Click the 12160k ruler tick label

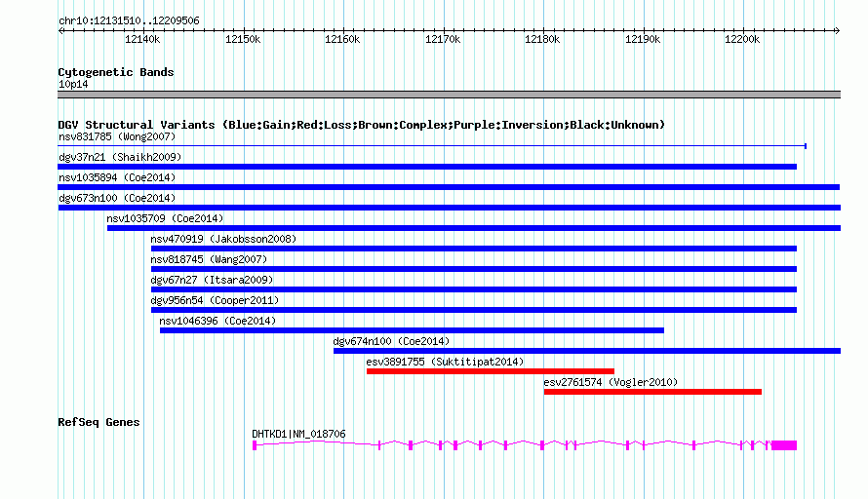point(342,39)
